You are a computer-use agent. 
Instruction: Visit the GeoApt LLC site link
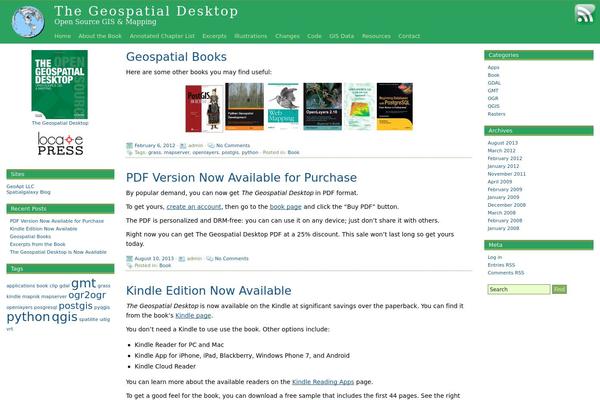pyautogui.click(x=20, y=186)
